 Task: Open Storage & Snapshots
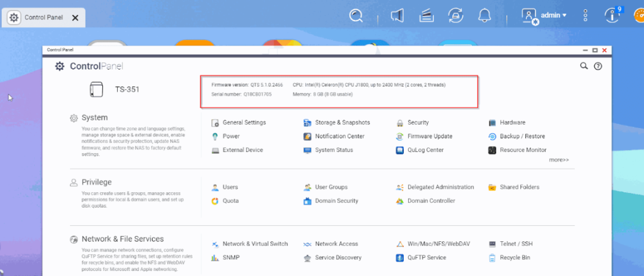pyautogui.click(x=337, y=123)
